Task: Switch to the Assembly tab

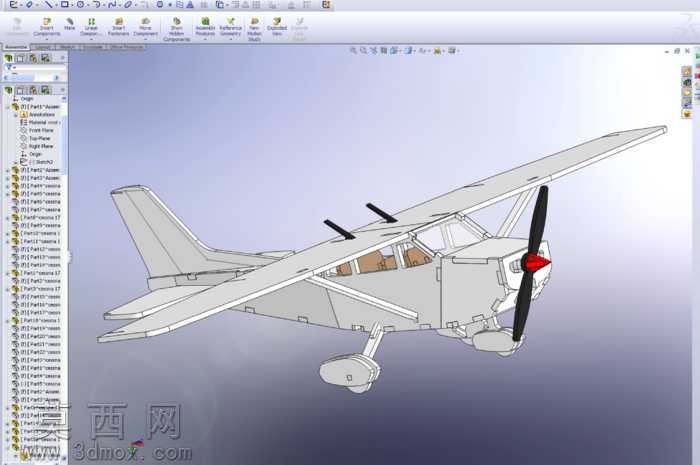Action: [16, 47]
